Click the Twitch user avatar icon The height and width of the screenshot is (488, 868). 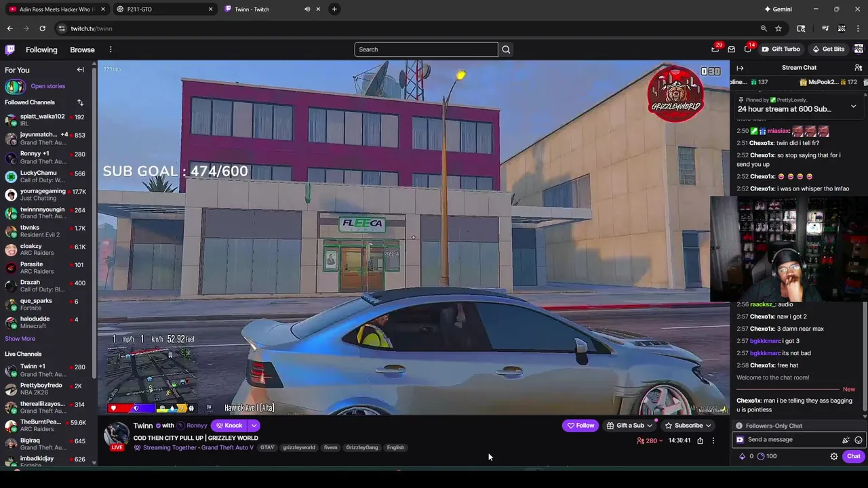859,49
